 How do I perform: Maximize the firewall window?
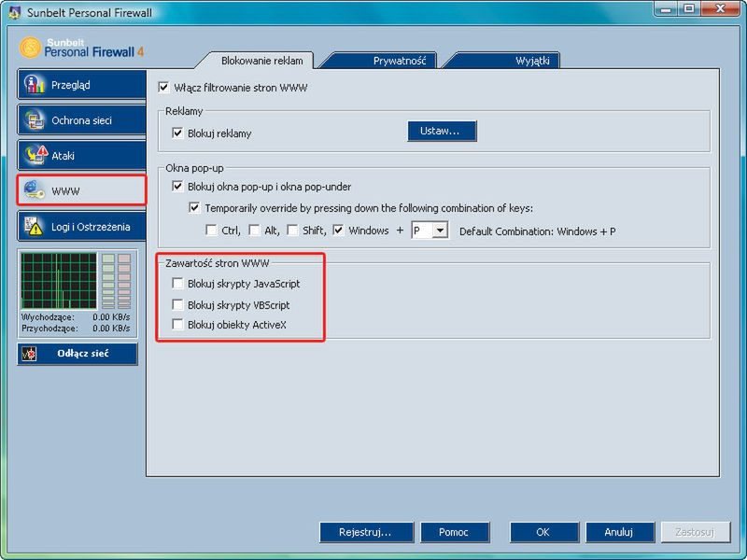click(689, 8)
